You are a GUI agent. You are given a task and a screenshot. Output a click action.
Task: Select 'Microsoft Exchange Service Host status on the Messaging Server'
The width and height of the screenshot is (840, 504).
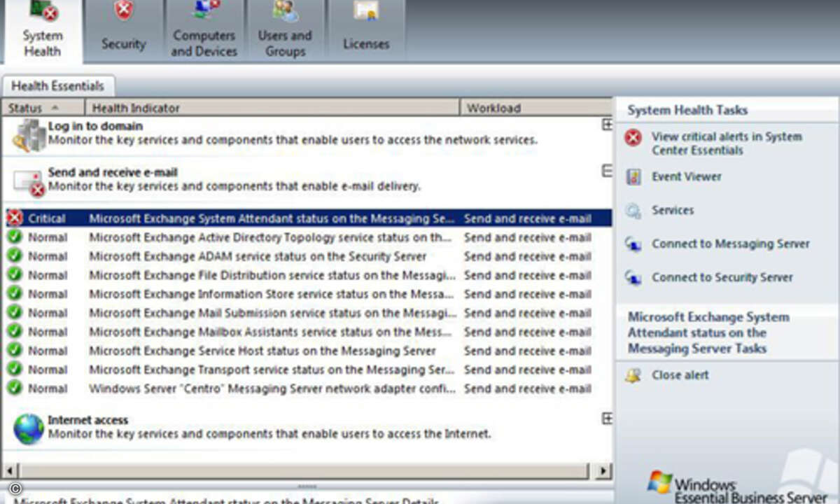tap(262, 351)
